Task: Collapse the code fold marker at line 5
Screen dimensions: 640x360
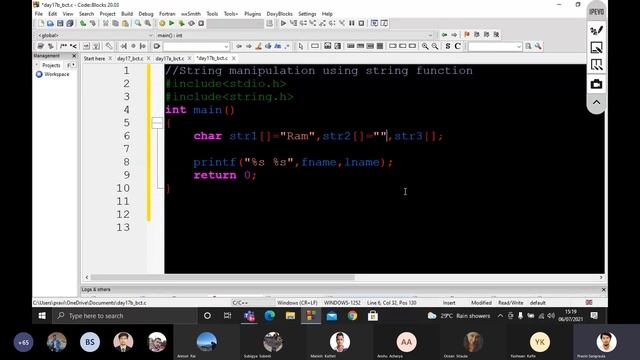Action: tap(157, 123)
